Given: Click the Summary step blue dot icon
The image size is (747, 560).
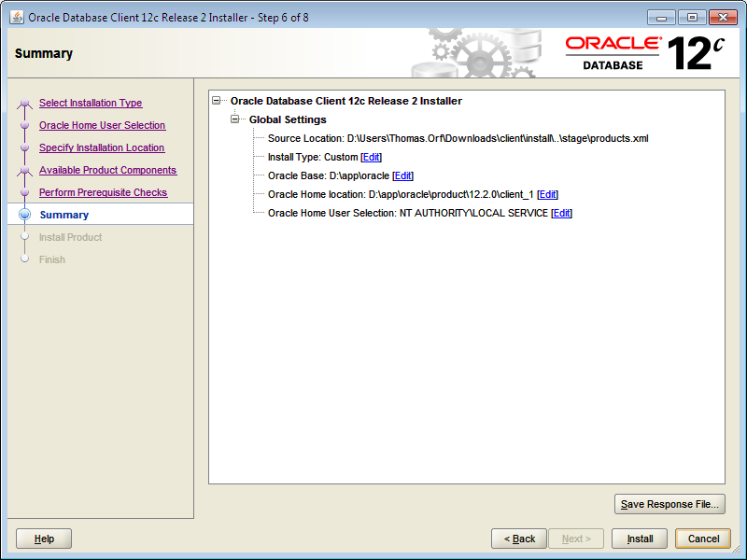Looking at the screenshot, I should tap(23, 215).
